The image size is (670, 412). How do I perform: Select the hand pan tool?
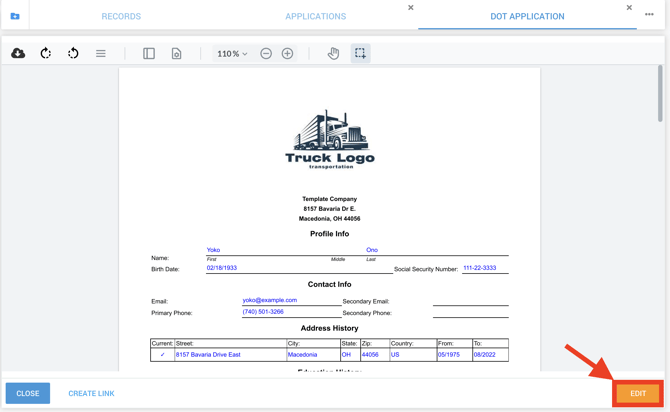click(x=333, y=53)
